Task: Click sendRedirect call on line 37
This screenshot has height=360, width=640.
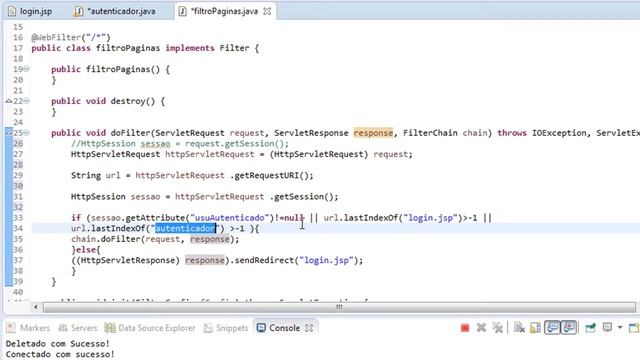Action: [264, 260]
